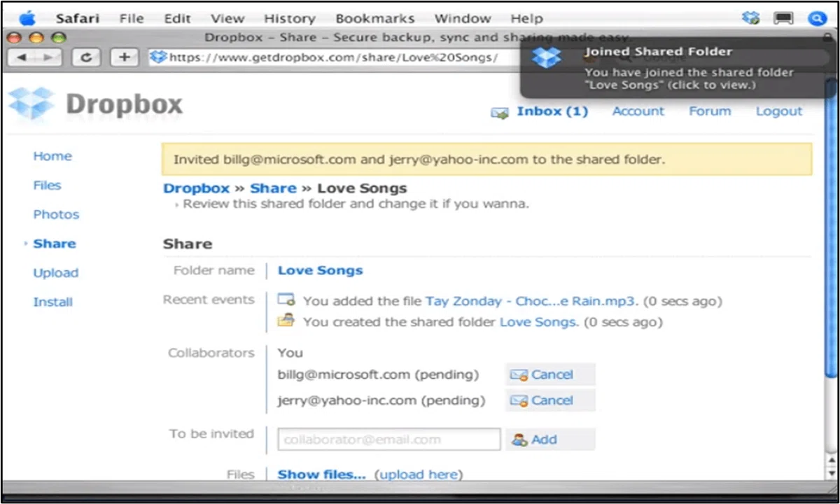Open Spotlight search icon
This screenshot has height=504, width=840.
pyautogui.click(x=817, y=18)
